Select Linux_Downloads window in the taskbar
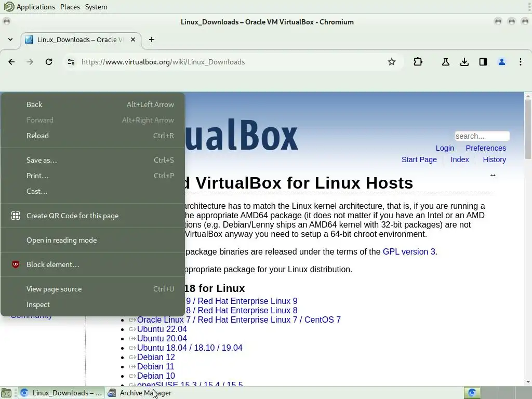The height and width of the screenshot is (399, 532). click(61, 393)
